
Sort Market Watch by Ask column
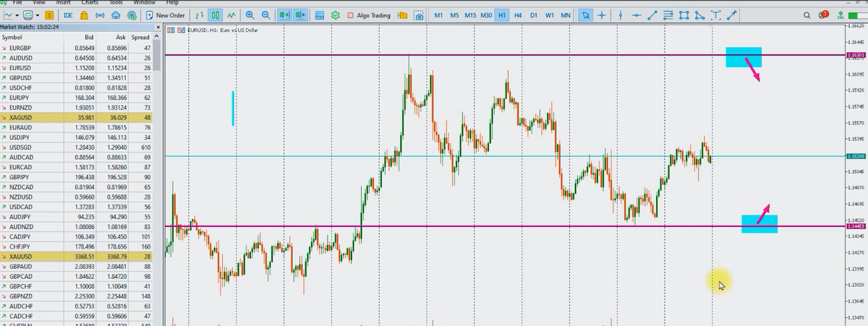coord(113,37)
